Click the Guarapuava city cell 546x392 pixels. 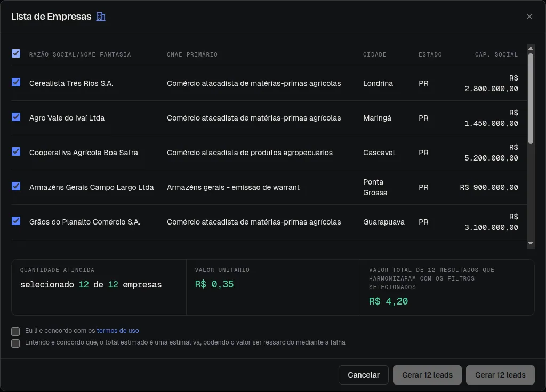tap(384, 222)
